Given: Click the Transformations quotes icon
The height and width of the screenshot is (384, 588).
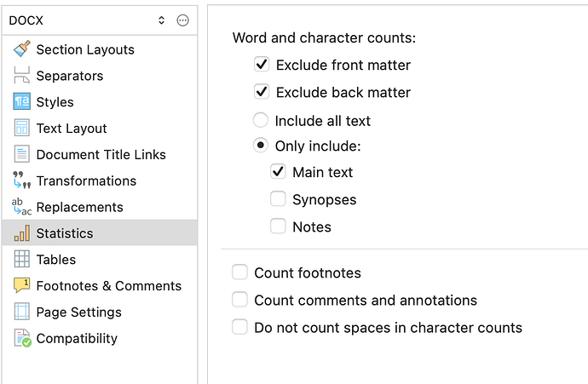Looking at the screenshot, I should pos(22,181).
